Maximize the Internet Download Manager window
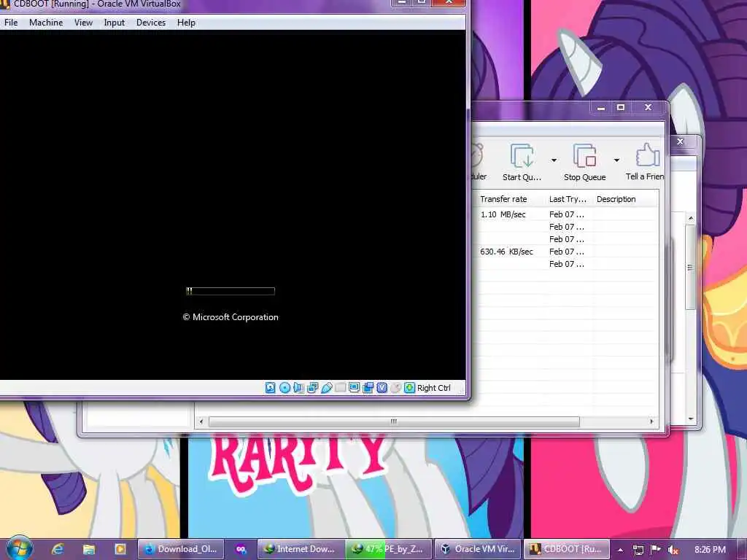This screenshot has height=560, width=747. (620, 107)
